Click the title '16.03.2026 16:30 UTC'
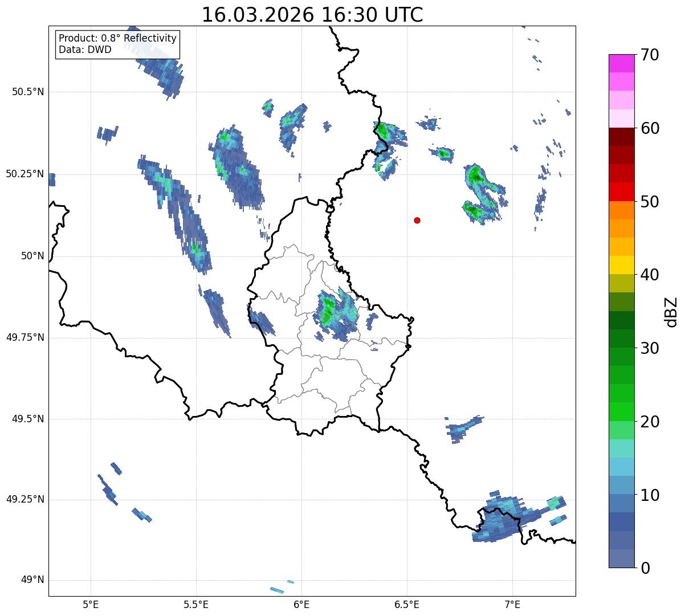 312,15
